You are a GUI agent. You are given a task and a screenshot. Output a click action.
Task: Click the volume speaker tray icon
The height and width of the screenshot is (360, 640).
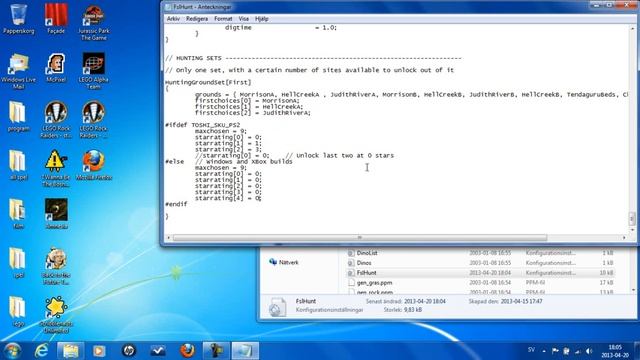(589, 351)
